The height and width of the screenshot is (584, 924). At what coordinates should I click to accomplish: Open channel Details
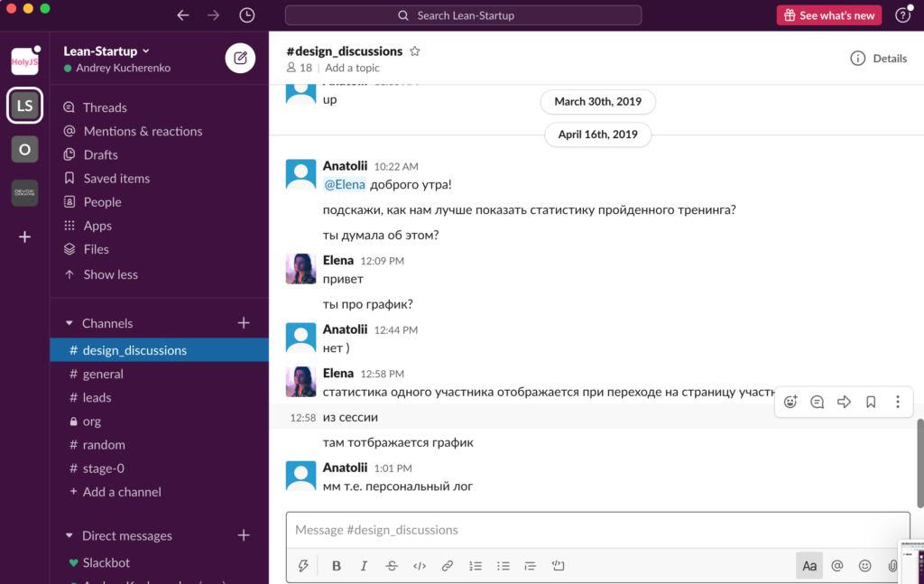[878, 59]
